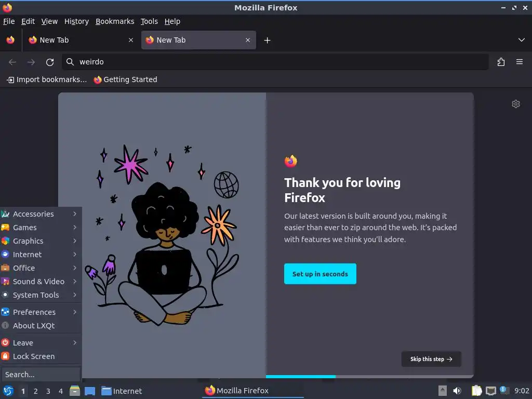The image size is (532, 399).
Task: Click the application menu Search field
Action: tap(41, 375)
